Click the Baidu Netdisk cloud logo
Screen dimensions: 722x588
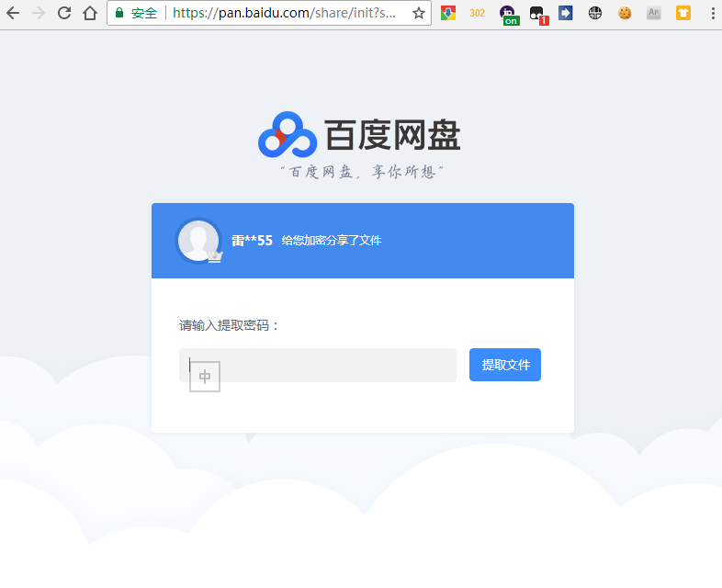288,134
